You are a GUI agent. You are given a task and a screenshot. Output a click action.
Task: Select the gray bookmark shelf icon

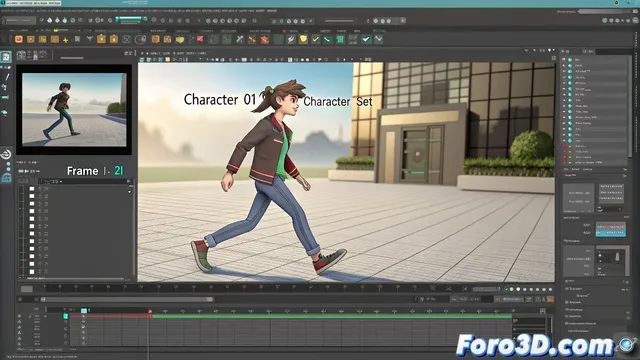tap(77, 39)
